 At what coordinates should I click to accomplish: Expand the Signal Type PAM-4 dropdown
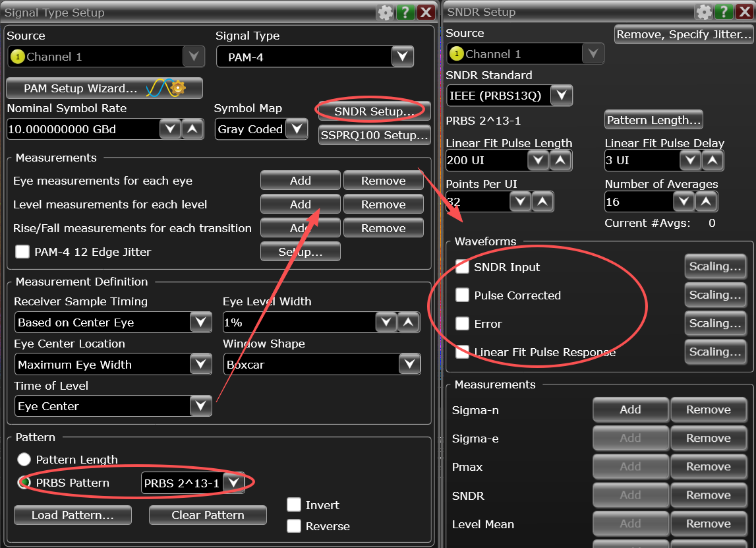pos(403,57)
